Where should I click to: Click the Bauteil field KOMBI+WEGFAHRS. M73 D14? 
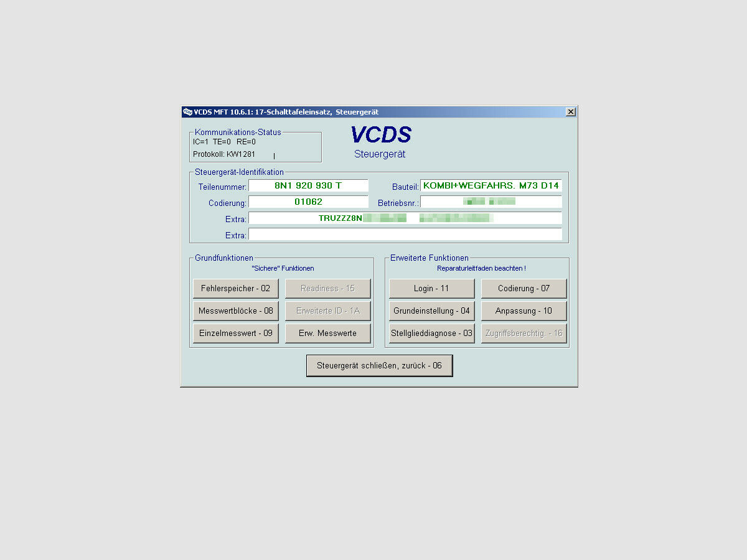pyautogui.click(x=491, y=185)
